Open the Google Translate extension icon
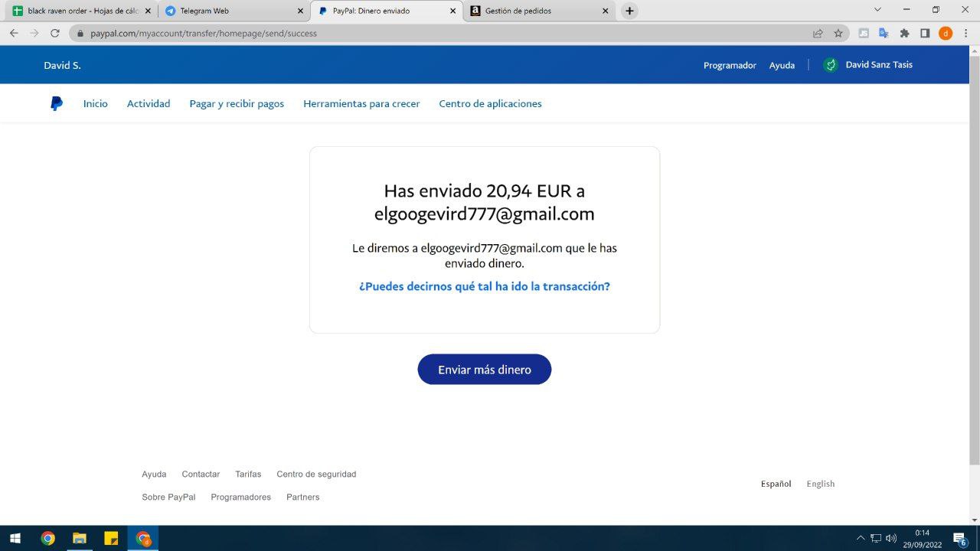This screenshot has height=551, width=980. (x=884, y=33)
